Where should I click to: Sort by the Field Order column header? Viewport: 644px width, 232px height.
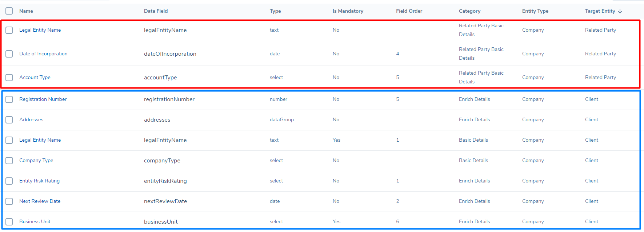click(409, 11)
